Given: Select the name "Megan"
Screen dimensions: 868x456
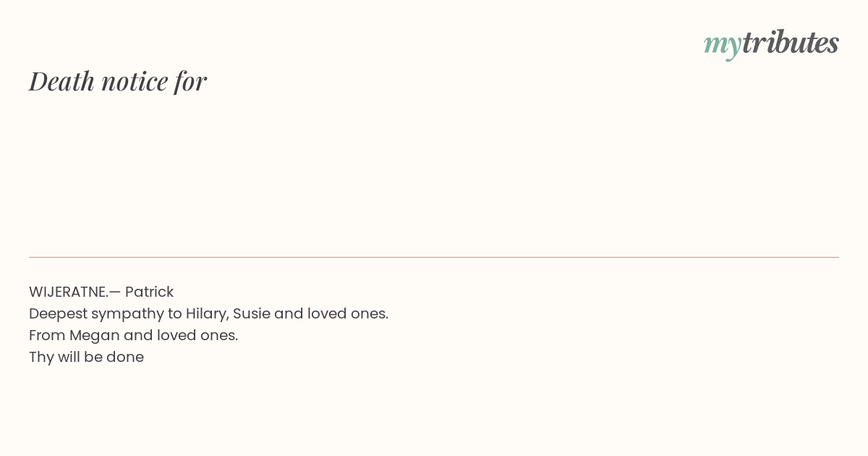Looking at the screenshot, I should pyautogui.click(x=94, y=336).
